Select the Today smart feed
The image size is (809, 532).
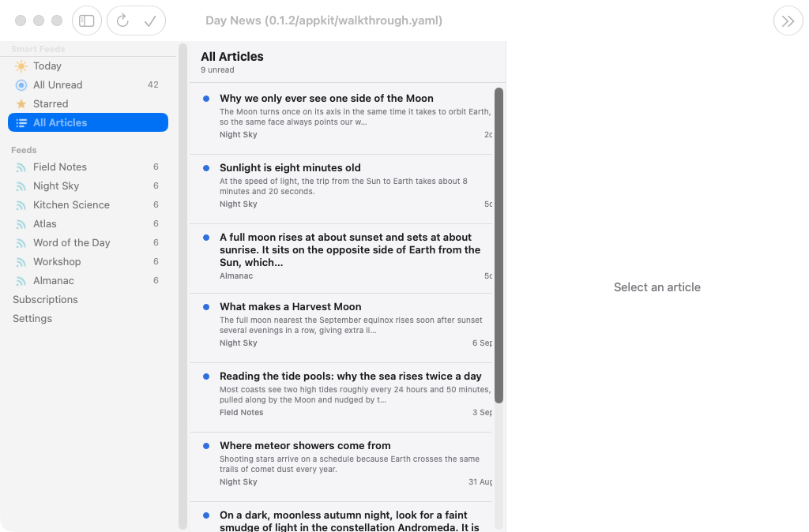(88, 66)
